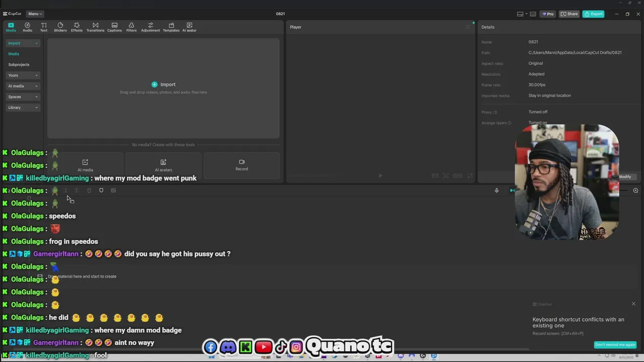644x362 pixels.
Task: Play the preview in Player
Action: (x=380, y=175)
